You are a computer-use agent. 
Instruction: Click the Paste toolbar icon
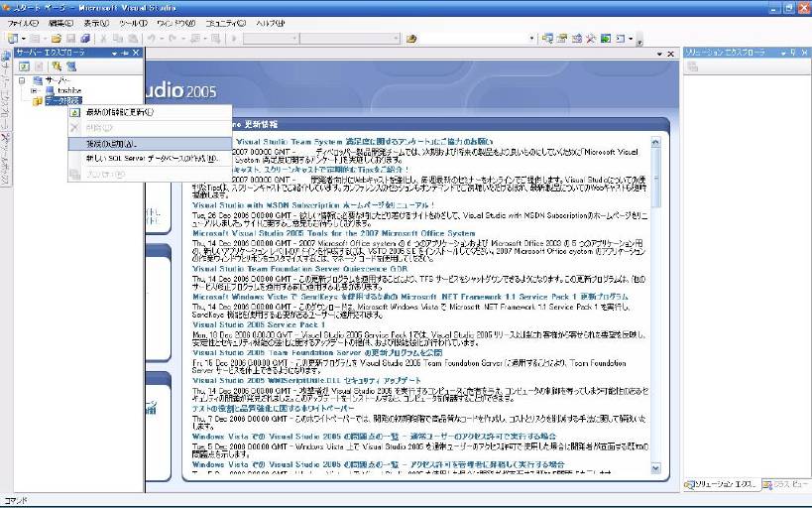pos(133,39)
